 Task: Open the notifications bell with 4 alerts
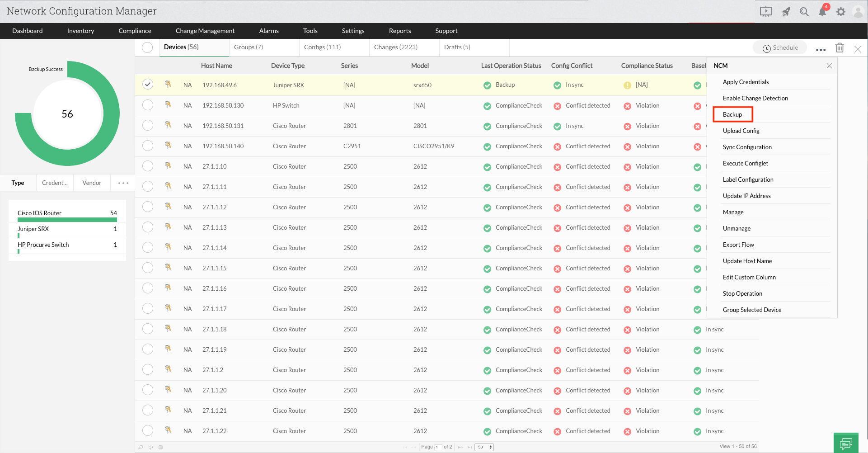tap(822, 12)
